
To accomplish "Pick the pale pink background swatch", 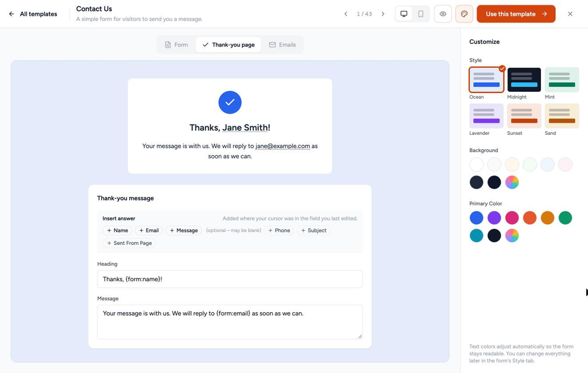I will point(565,165).
